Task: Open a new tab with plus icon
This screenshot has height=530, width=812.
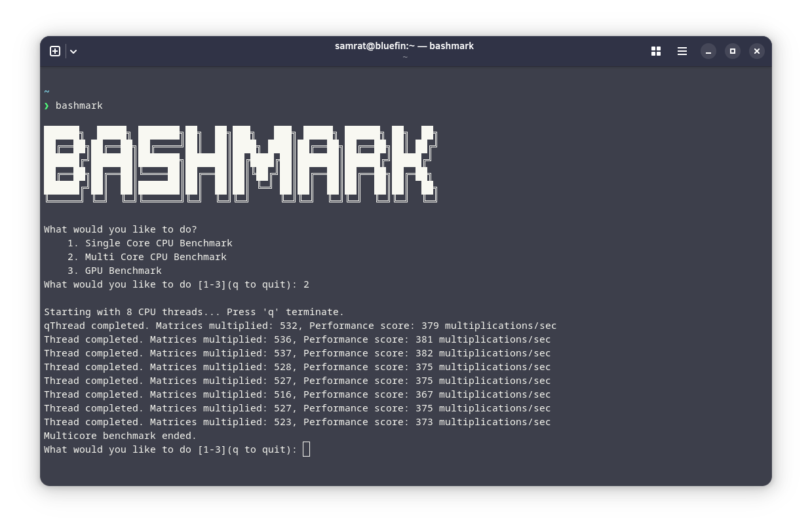Action: pos(55,51)
